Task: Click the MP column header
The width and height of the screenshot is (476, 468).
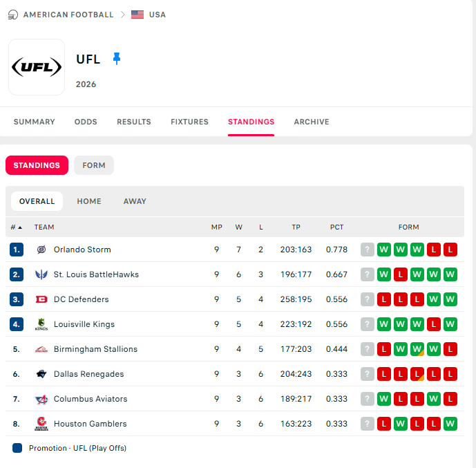Action: click(x=217, y=227)
